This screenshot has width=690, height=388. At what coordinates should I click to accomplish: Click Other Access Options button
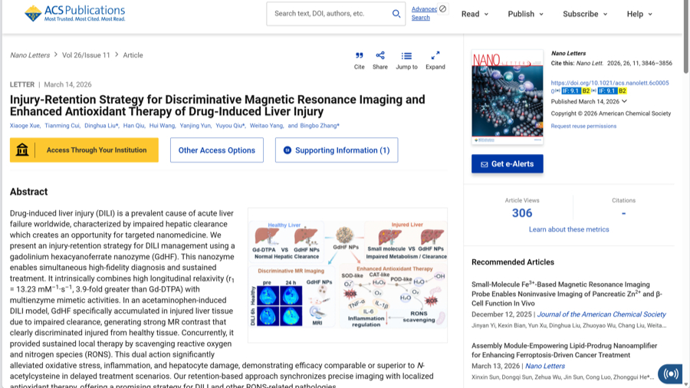[217, 150]
